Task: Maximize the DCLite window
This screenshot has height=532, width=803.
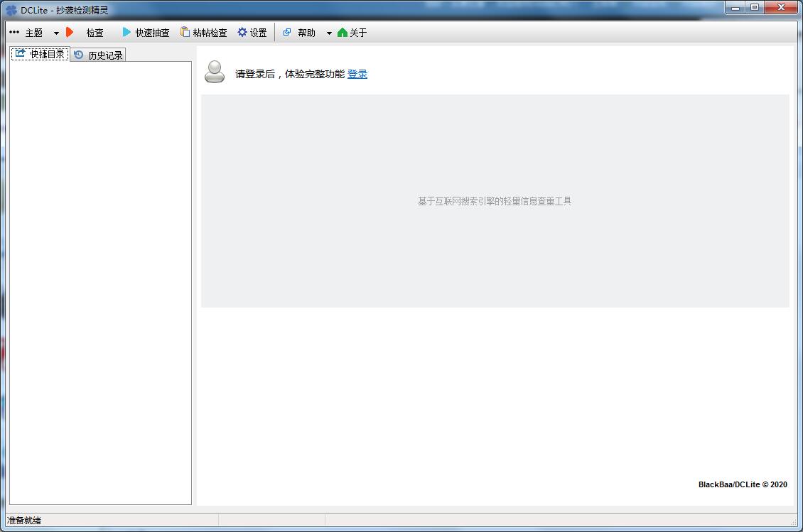Action: [x=755, y=8]
